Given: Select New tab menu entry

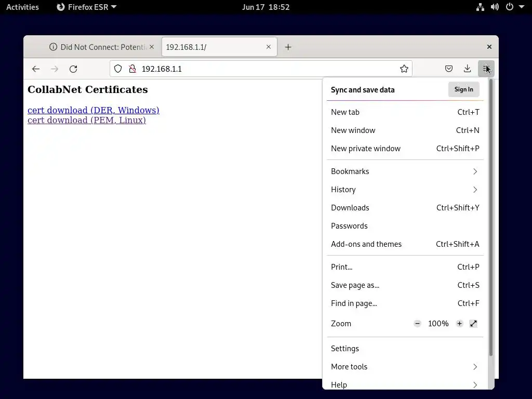Looking at the screenshot, I should tap(405, 112).
